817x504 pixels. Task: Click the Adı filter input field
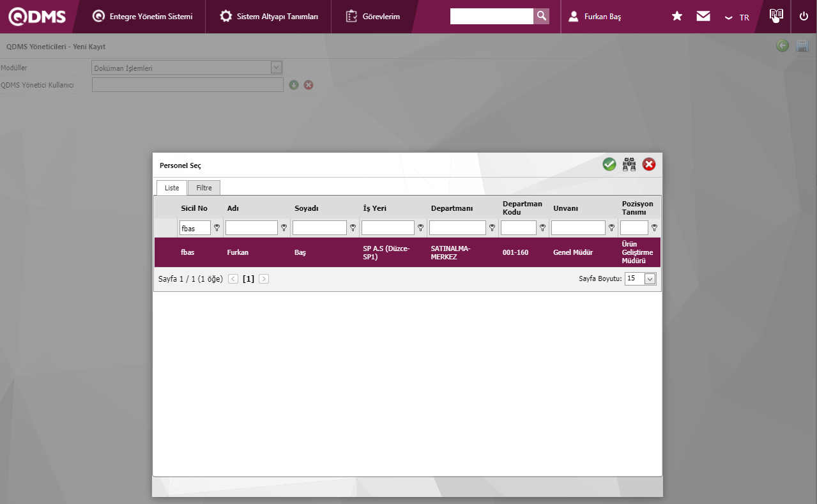251,228
